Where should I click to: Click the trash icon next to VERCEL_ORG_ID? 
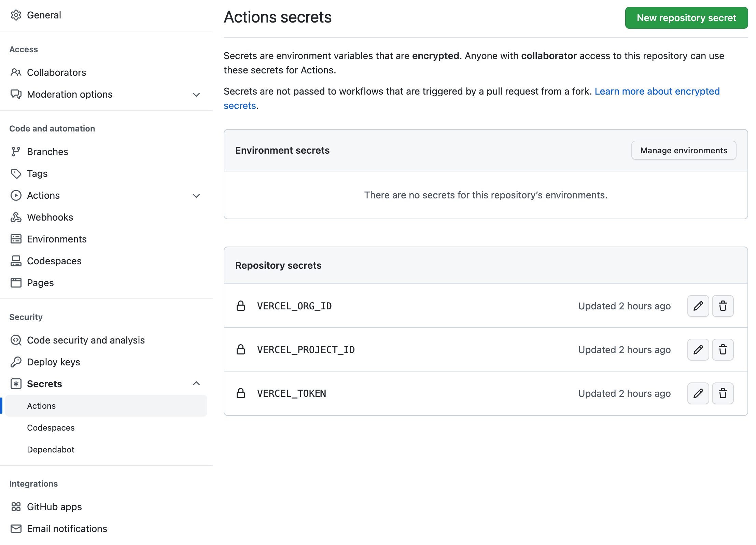pos(723,306)
